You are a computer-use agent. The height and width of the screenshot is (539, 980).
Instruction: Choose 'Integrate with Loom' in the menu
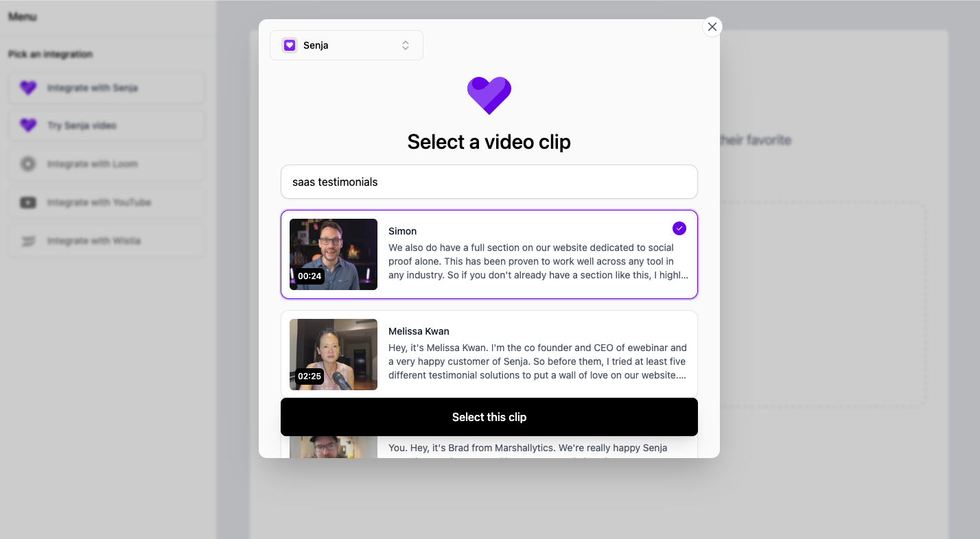click(106, 164)
